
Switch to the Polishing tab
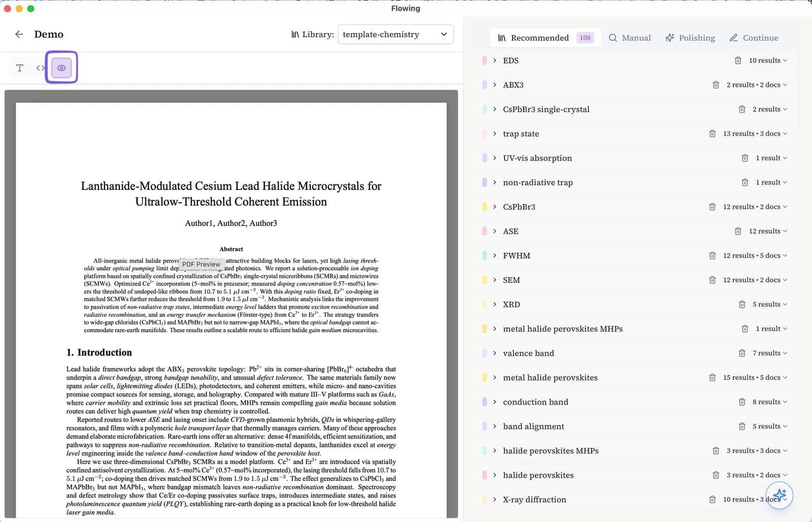click(690, 38)
